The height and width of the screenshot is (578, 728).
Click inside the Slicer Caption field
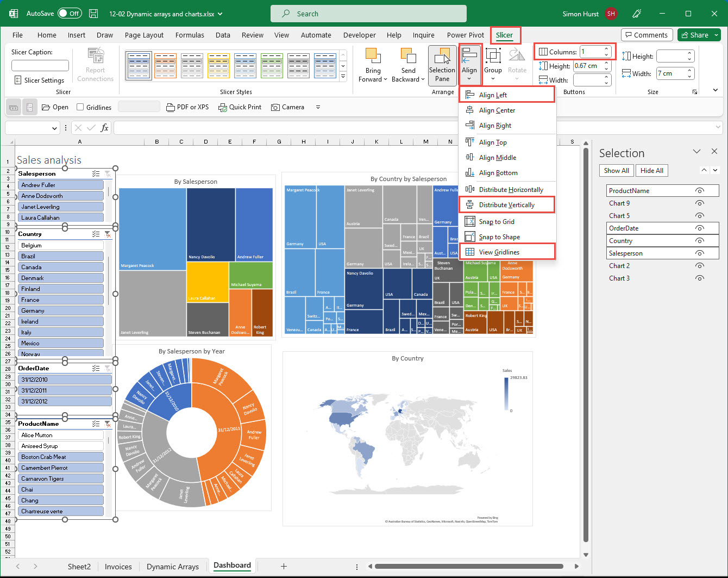[x=41, y=65]
